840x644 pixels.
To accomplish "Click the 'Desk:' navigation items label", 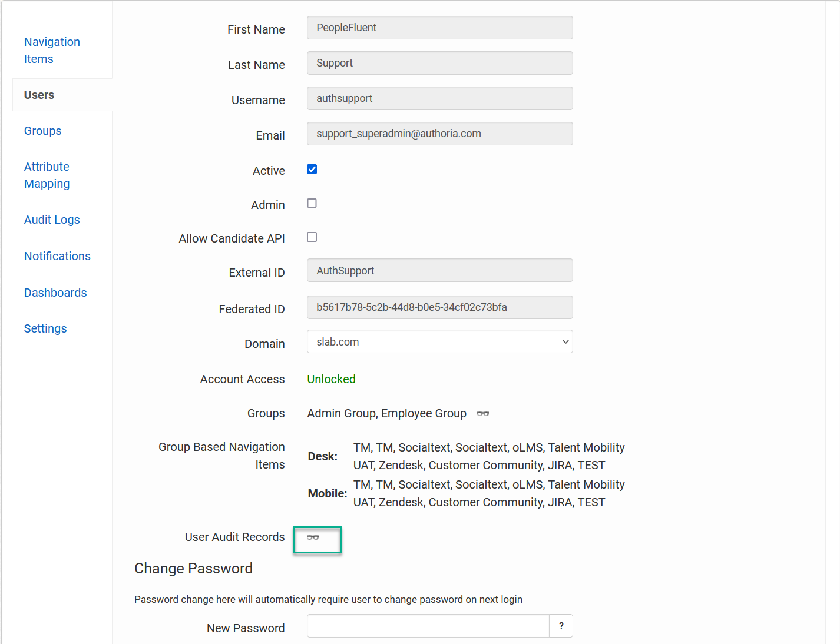I will (323, 456).
